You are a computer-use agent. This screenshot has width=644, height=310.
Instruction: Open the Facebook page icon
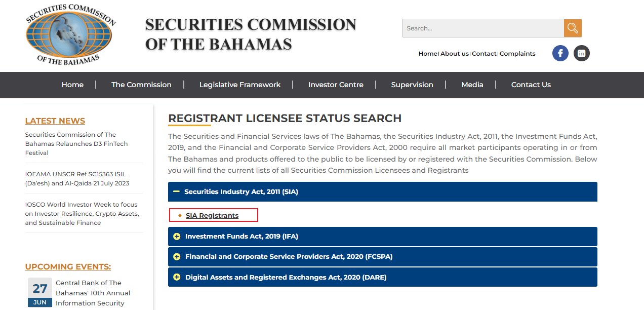[560, 53]
